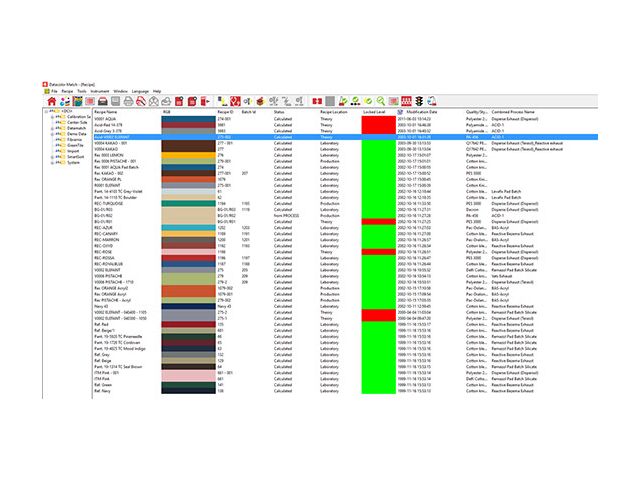This screenshot has width=640, height=480.
Task: Click the traffic light toolbar icon
Action: (x=418, y=101)
